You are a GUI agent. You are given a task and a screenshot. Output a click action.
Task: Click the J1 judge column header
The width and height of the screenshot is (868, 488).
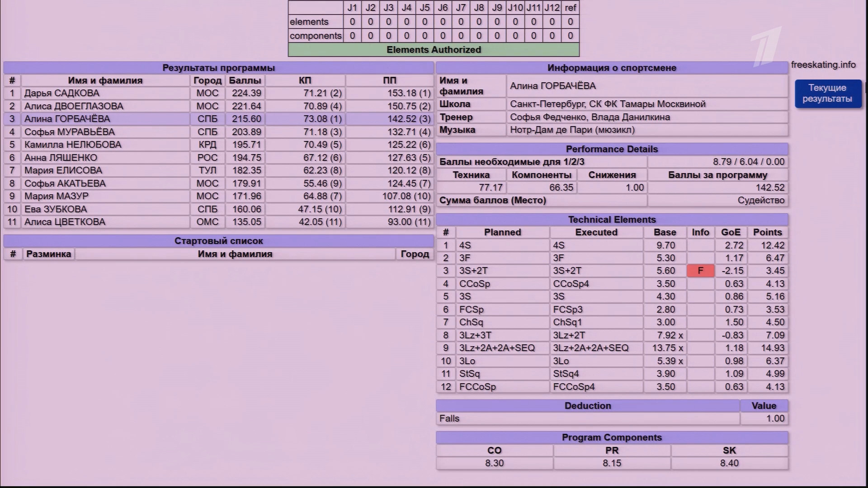pyautogui.click(x=352, y=8)
